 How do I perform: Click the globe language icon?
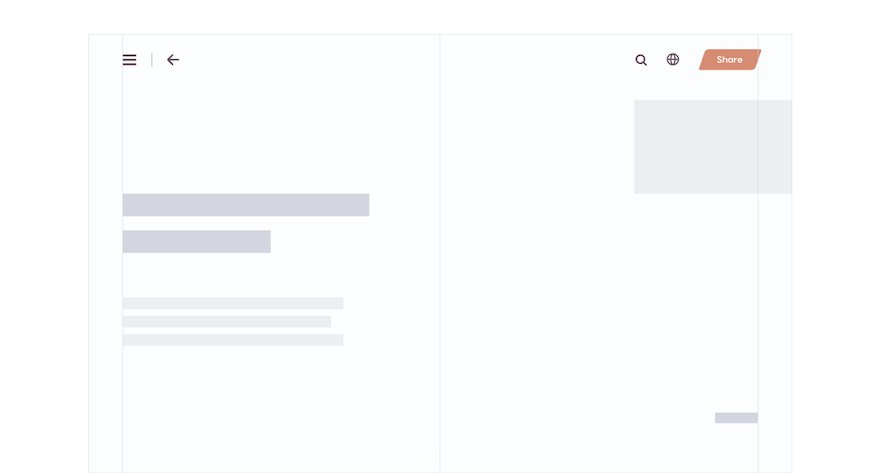click(x=673, y=60)
